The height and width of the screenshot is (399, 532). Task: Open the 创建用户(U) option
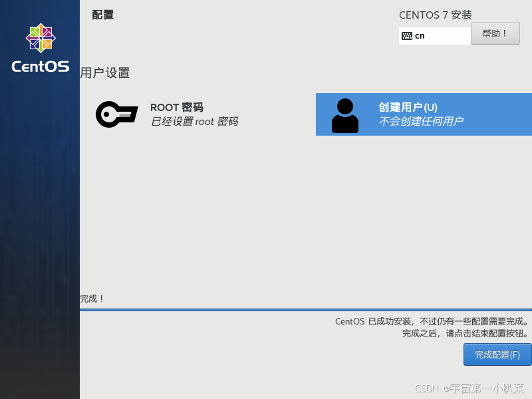tap(424, 114)
